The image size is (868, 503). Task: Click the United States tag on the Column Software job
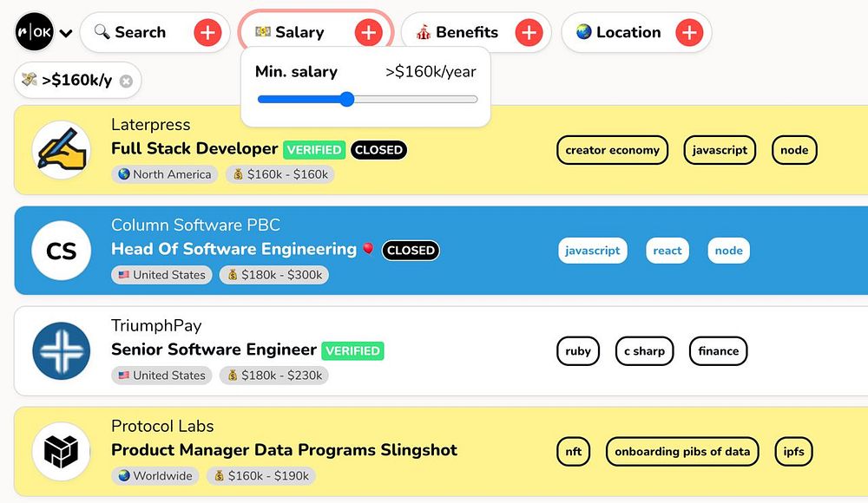coord(161,275)
